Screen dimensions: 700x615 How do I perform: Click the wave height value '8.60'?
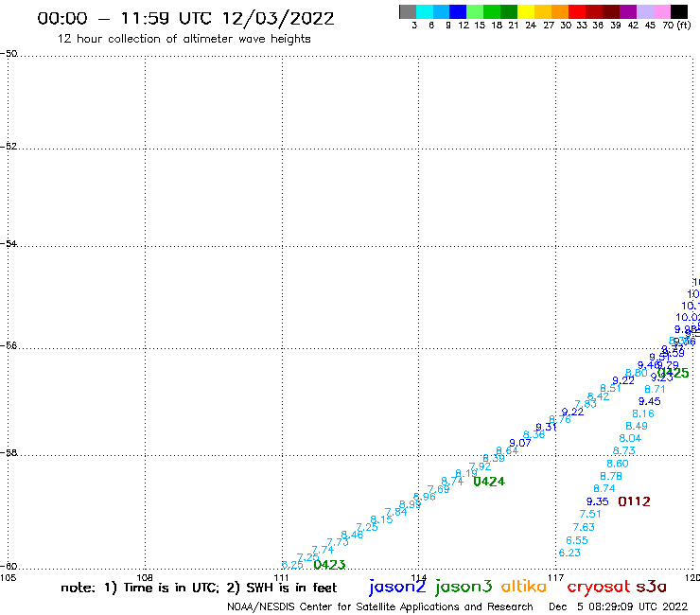pos(618,464)
